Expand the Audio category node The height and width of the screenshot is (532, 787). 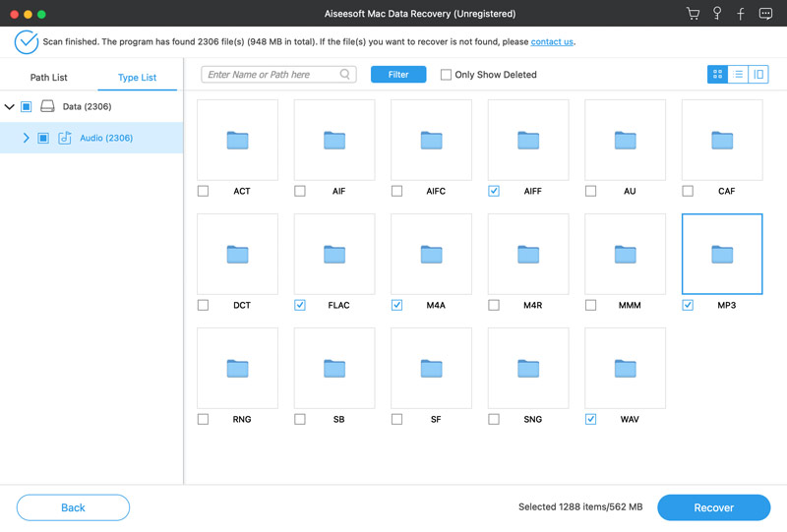click(x=26, y=139)
